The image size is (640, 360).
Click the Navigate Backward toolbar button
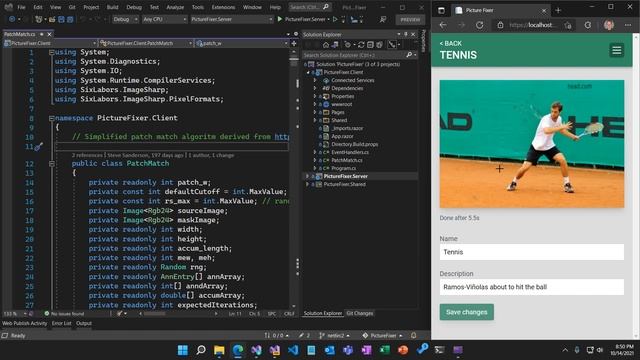12,19
